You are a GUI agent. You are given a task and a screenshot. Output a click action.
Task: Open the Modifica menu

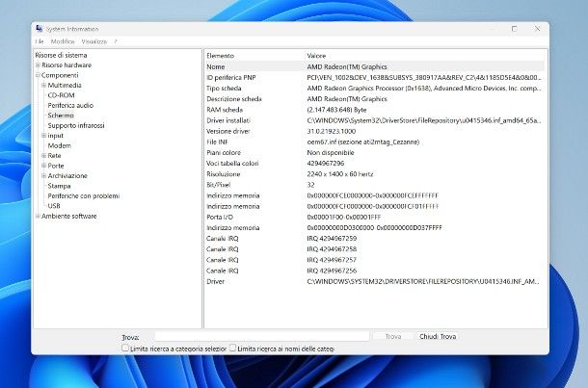63,41
